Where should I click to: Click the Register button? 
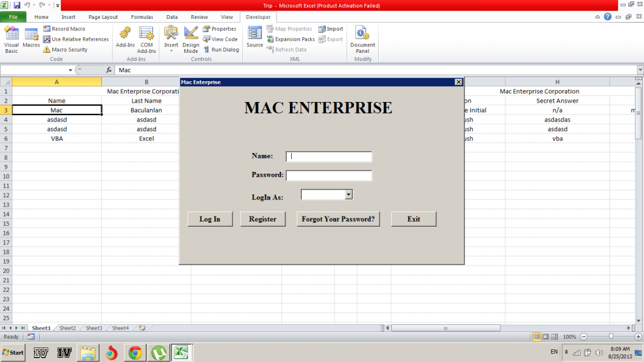pyautogui.click(x=262, y=219)
